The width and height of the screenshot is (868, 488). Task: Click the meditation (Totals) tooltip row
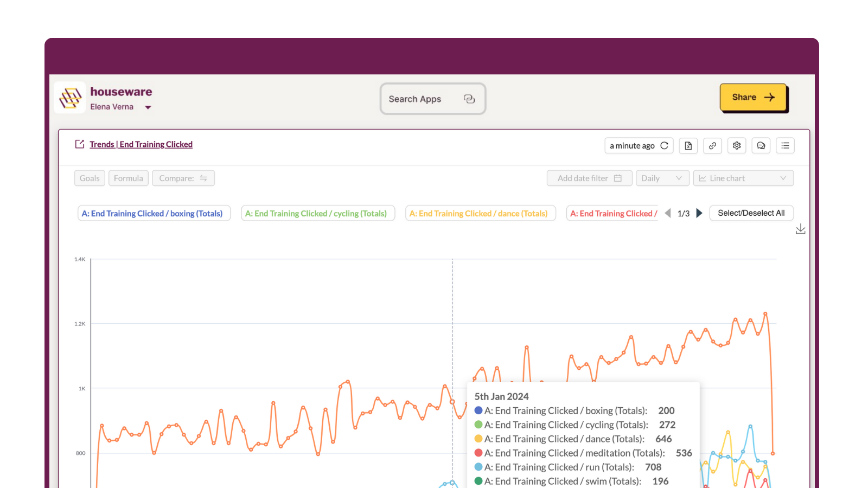pos(583,453)
